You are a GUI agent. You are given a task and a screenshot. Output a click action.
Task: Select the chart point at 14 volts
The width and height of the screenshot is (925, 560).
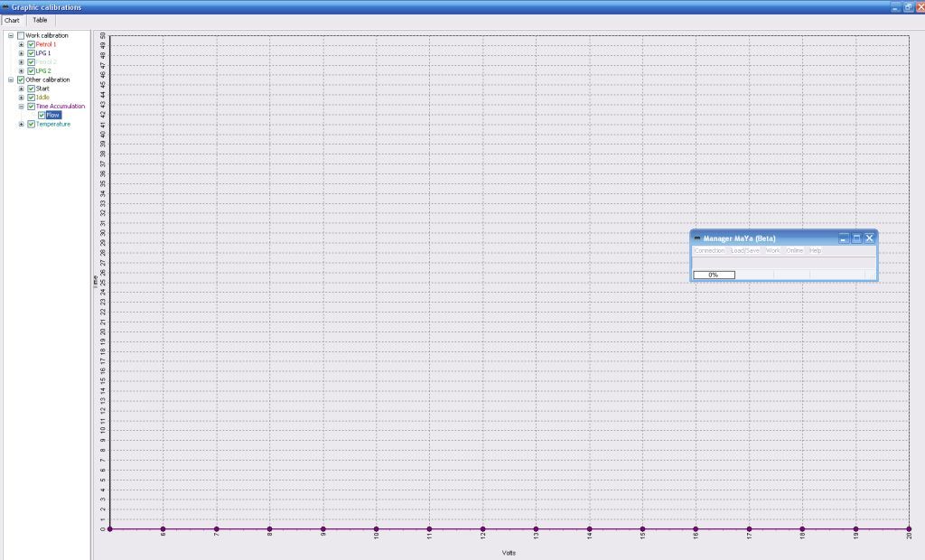click(589, 528)
